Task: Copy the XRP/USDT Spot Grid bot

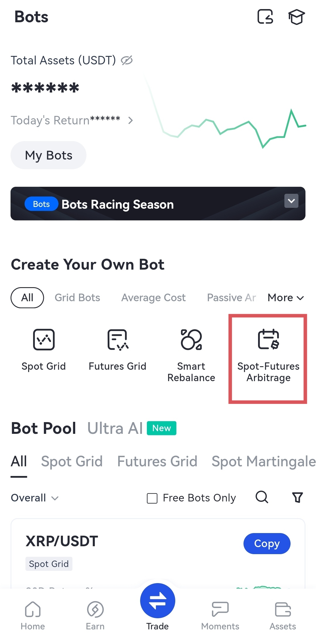Action: click(x=267, y=544)
